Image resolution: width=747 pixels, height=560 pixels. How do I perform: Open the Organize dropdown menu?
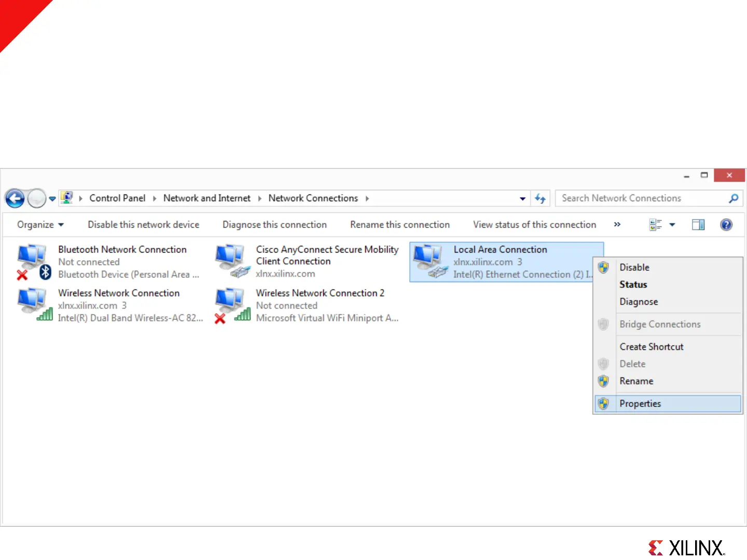pyautogui.click(x=40, y=225)
